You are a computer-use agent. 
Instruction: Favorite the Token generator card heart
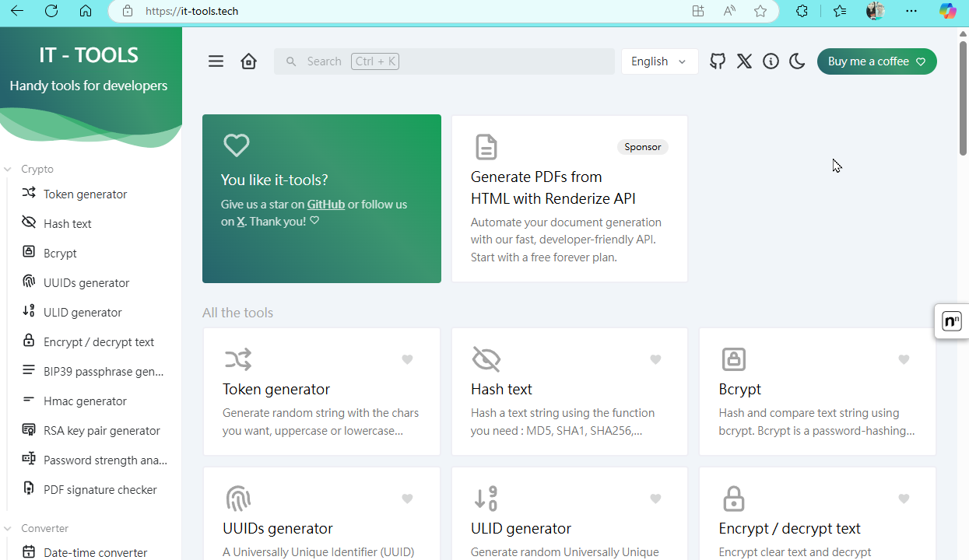pyautogui.click(x=407, y=359)
